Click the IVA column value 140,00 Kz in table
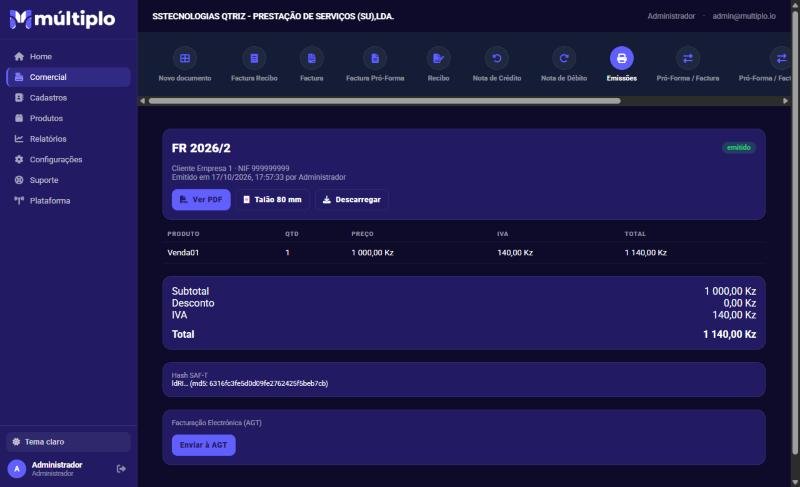 pos(515,252)
